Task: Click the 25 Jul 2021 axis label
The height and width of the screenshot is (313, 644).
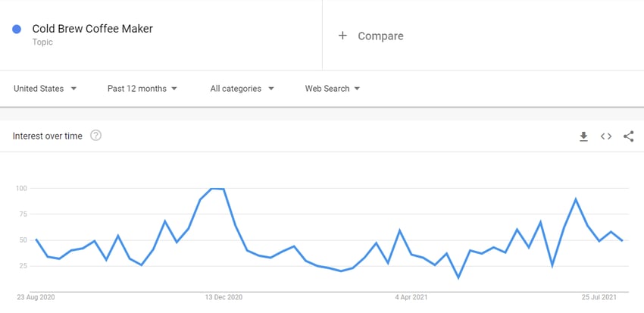Action: (599, 297)
